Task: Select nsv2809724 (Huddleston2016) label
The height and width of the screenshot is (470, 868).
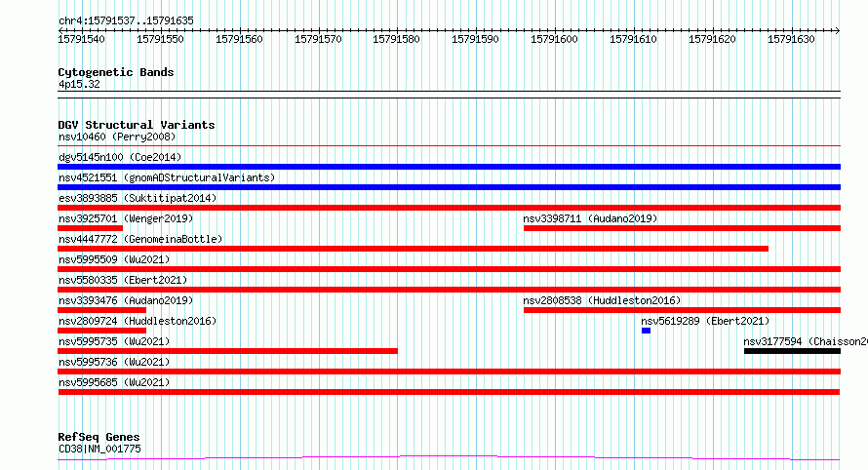Action: point(138,321)
